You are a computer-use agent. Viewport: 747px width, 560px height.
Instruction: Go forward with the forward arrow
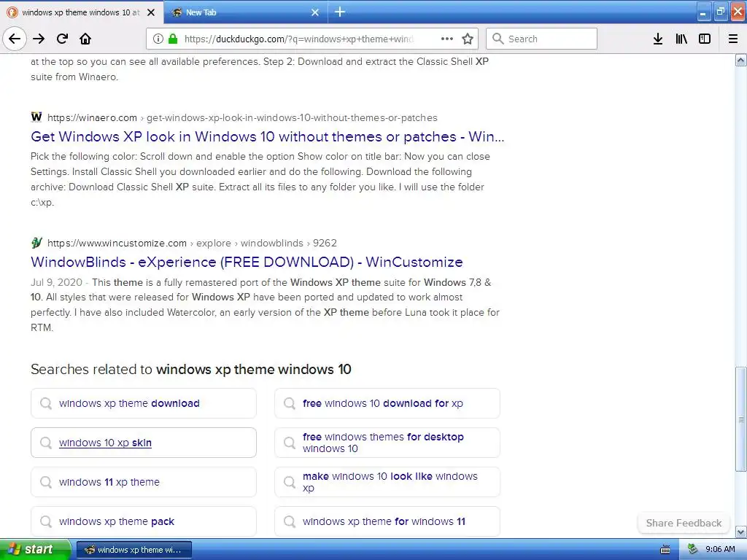[x=39, y=39]
